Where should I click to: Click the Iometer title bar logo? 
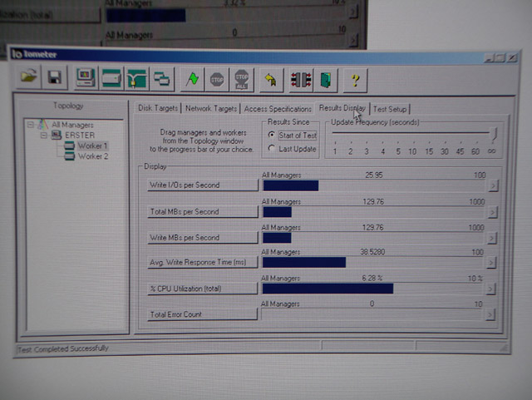pyautogui.click(x=17, y=54)
